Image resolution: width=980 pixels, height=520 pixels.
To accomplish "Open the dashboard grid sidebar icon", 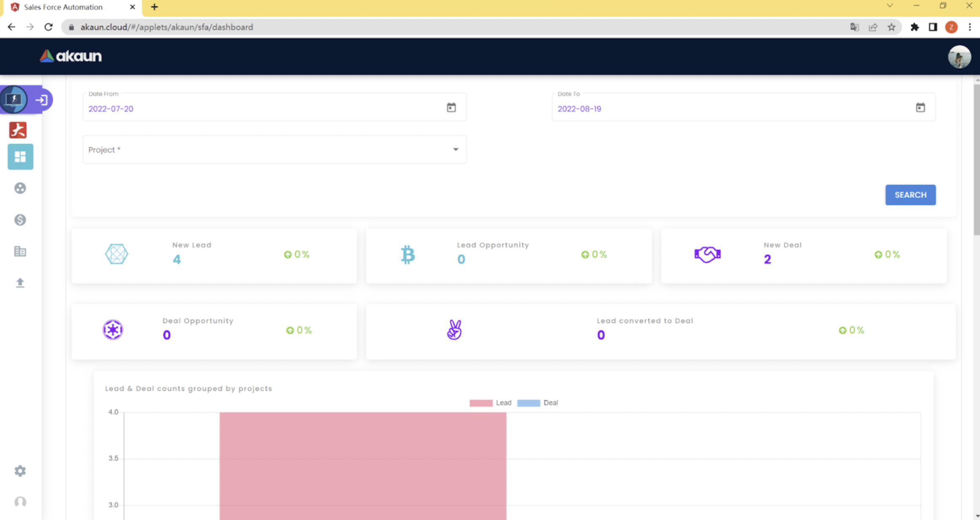I will pyautogui.click(x=20, y=157).
